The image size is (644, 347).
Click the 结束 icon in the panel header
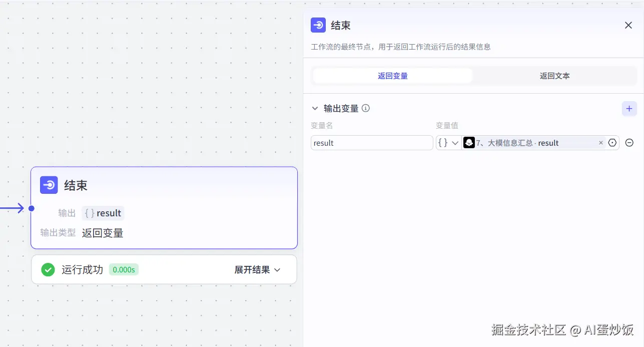318,26
